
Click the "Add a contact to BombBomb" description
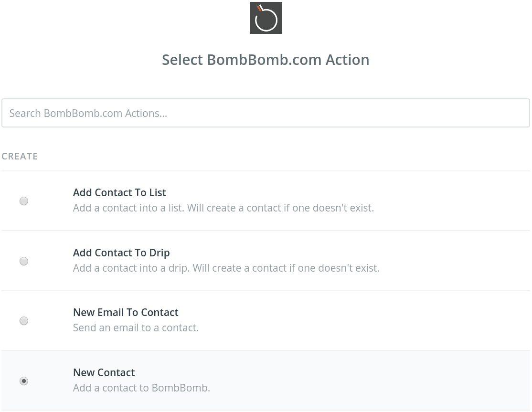coord(141,388)
